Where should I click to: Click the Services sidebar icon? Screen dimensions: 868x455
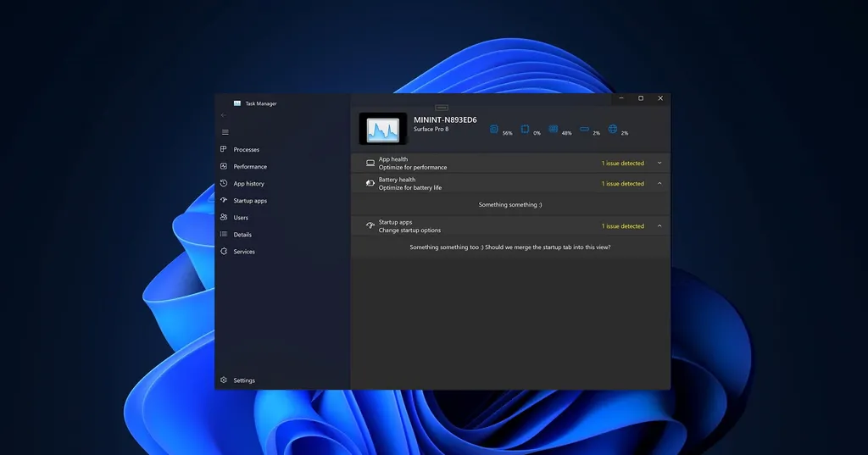(x=224, y=252)
